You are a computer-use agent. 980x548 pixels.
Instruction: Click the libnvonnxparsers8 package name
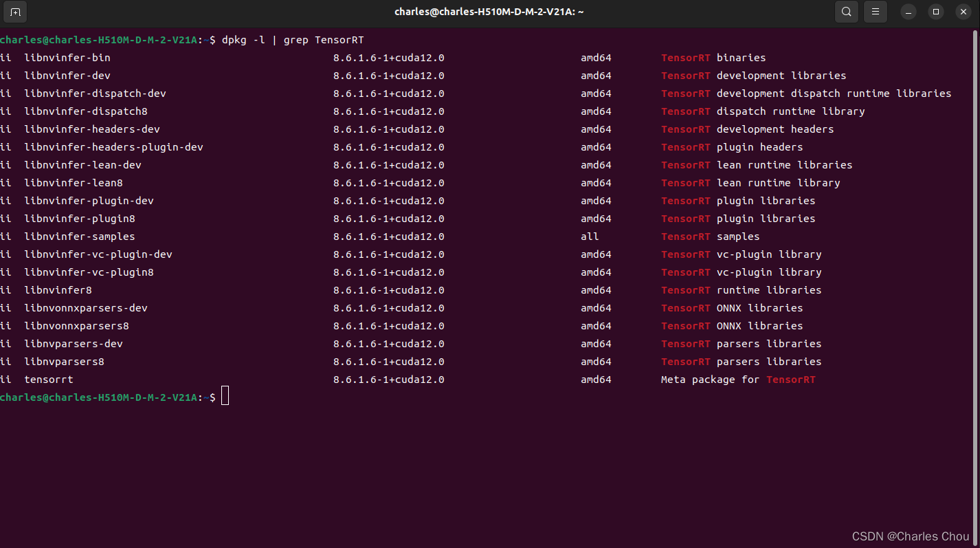pyautogui.click(x=76, y=326)
